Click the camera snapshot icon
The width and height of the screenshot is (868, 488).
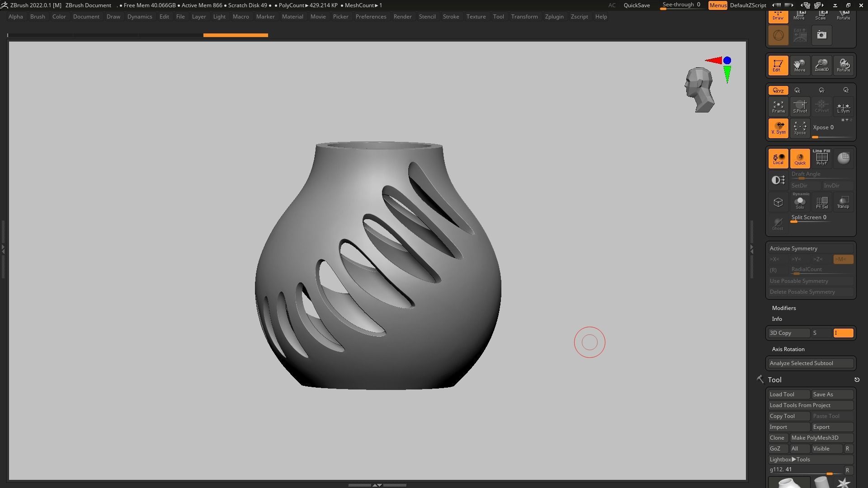(821, 35)
